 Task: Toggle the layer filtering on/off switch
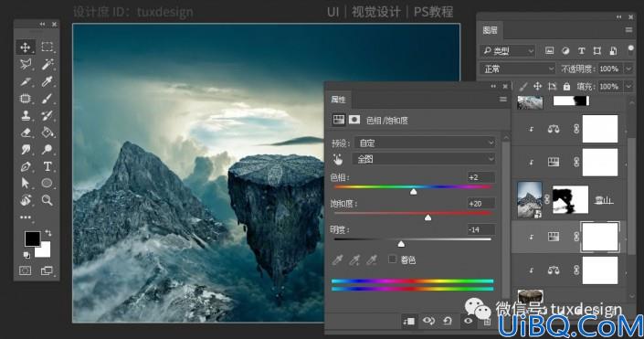point(631,50)
